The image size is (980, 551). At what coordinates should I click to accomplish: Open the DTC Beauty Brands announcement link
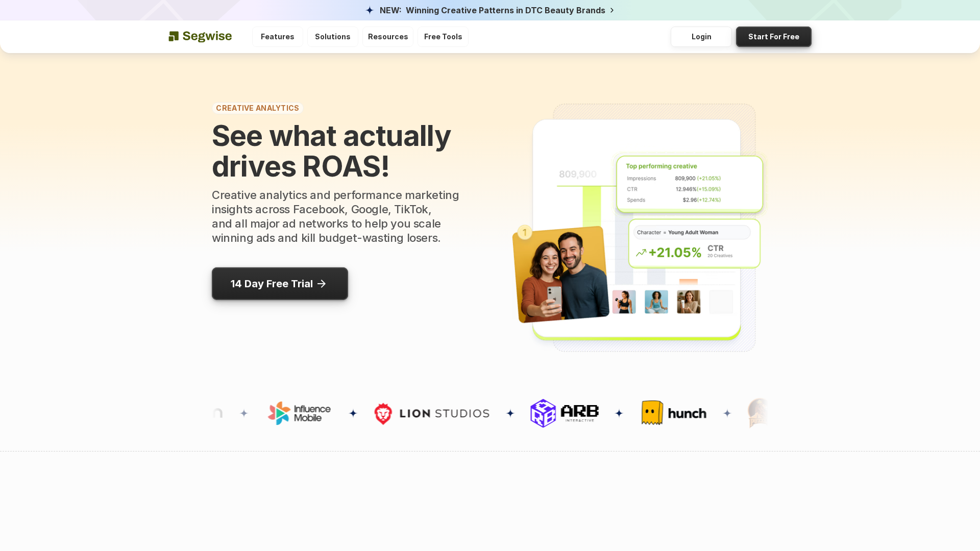point(504,10)
